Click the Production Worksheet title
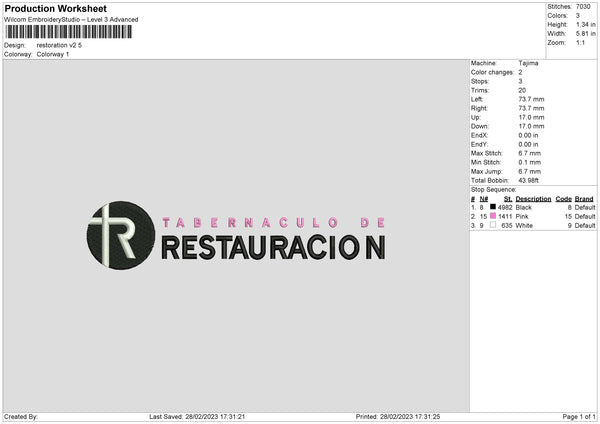The width and height of the screenshot is (600, 424). pos(55,8)
